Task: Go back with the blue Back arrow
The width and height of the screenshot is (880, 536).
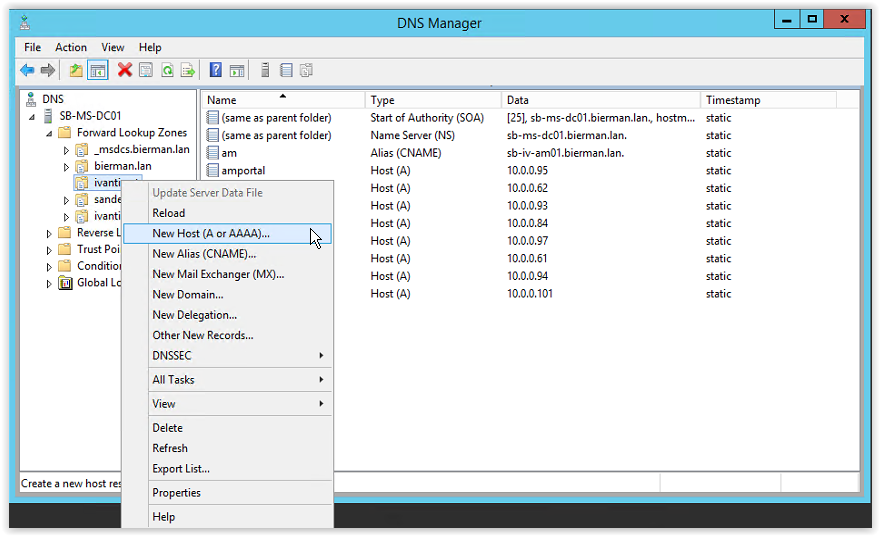Action: click(x=27, y=70)
